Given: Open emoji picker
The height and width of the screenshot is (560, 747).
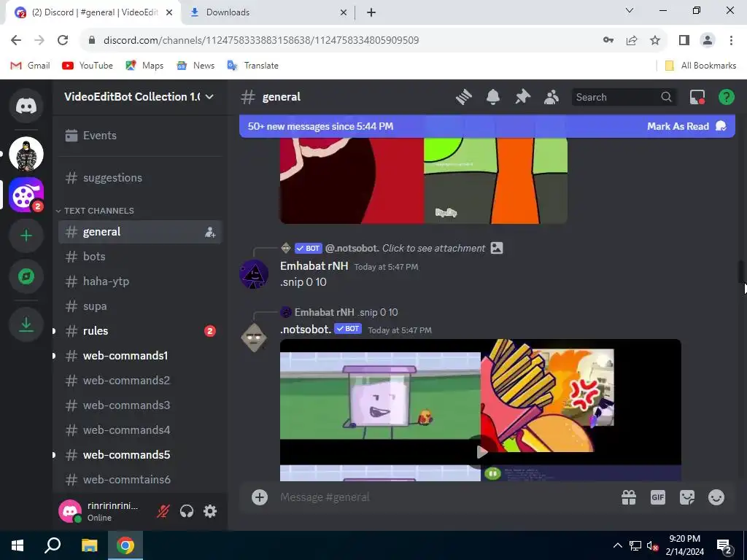Looking at the screenshot, I should click(716, 497).
